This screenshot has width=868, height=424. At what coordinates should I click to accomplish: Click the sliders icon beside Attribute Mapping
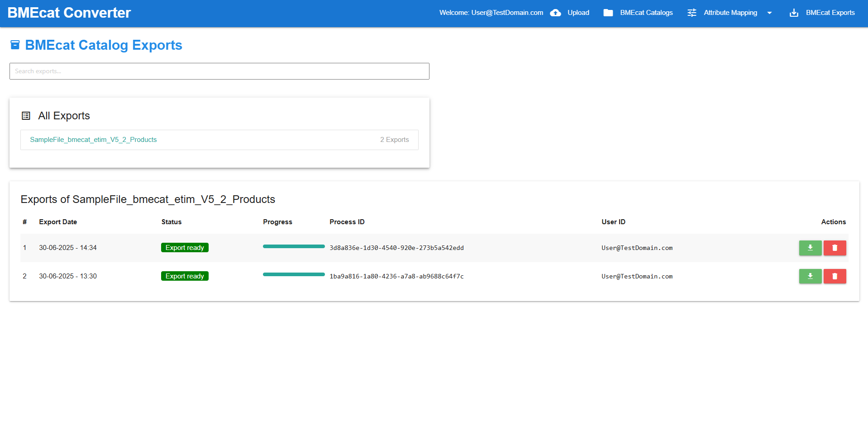coord(692,13)
